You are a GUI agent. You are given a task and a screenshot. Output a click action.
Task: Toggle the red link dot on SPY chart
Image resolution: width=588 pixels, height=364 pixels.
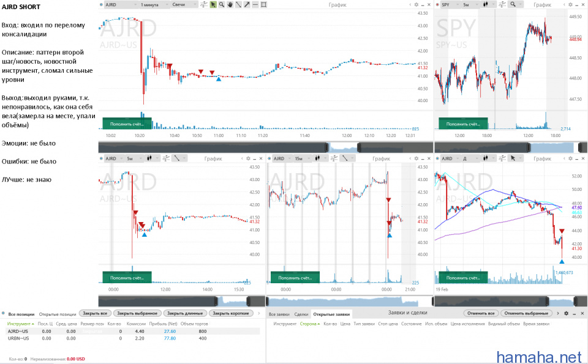(x=437, y=4)
